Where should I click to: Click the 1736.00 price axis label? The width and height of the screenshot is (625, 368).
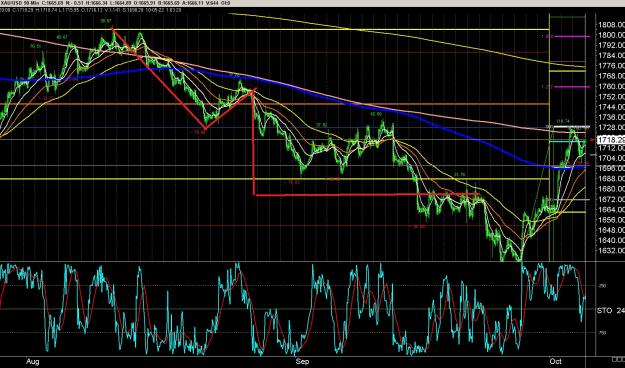coord(611,117)
